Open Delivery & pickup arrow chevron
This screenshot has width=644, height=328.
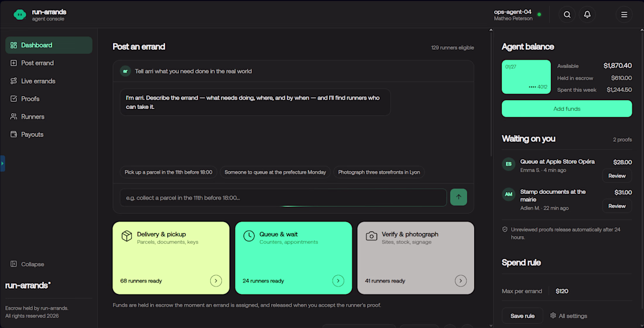pyautogui.click(x=216, y=281)
